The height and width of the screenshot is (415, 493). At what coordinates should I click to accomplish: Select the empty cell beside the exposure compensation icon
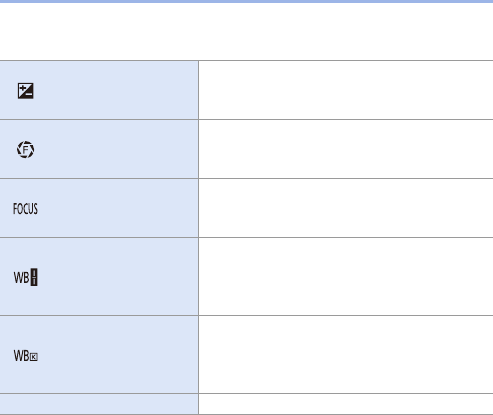[x=346, y=90]
